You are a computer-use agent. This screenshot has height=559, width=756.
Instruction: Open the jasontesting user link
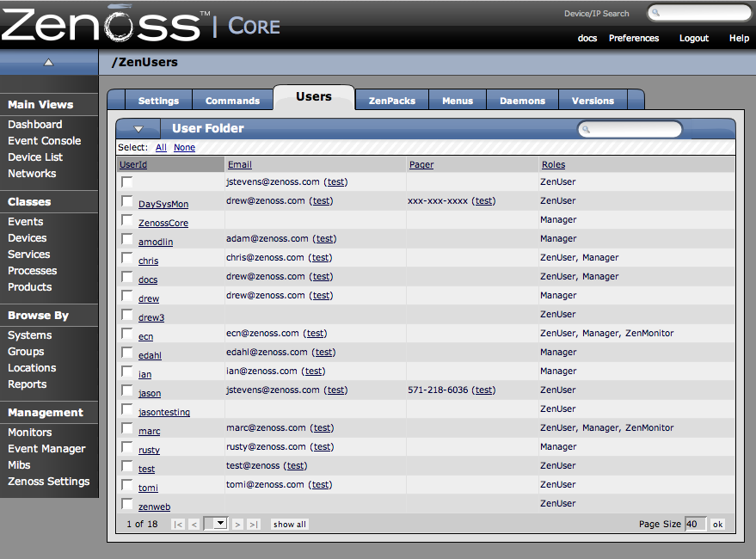(164, 413)
